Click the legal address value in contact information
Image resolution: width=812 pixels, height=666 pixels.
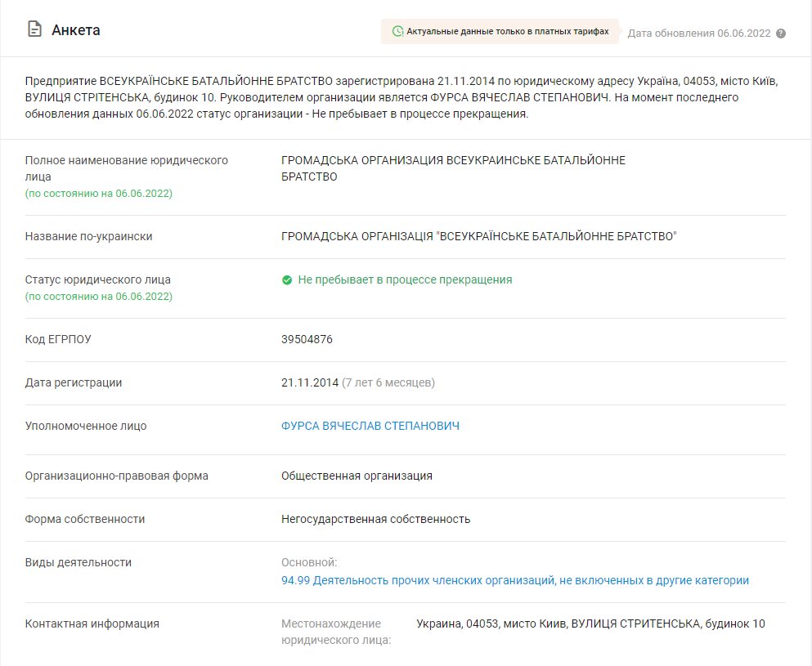pyautogui.click(x=590, y=624)
